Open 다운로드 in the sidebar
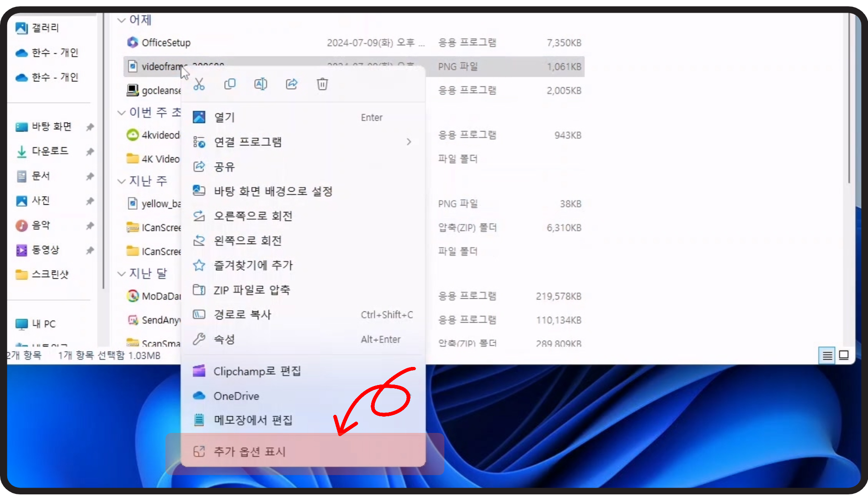This screenshot has height=498, width=868. click(50, 151)
